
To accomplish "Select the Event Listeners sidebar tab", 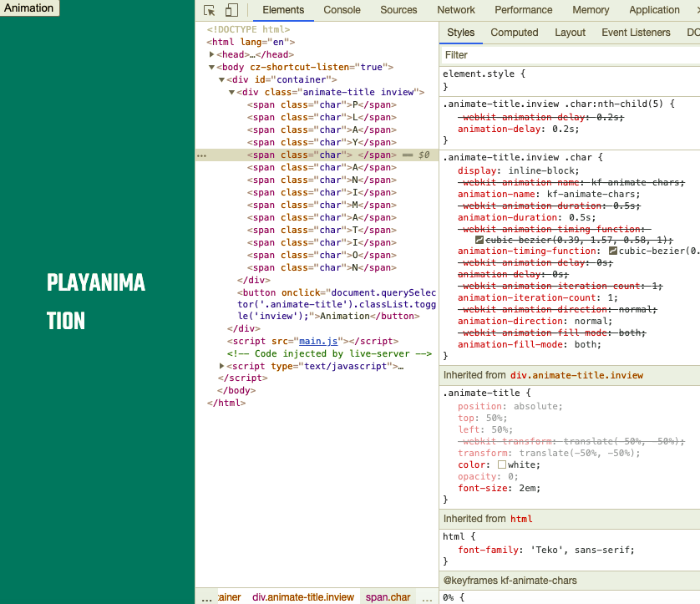I will coord(636,33).
